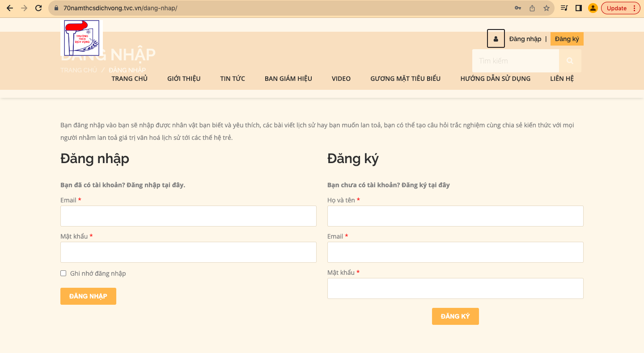Open the Chrome profile avatar icon
The image size is (644, 353).
click(593, 8)
